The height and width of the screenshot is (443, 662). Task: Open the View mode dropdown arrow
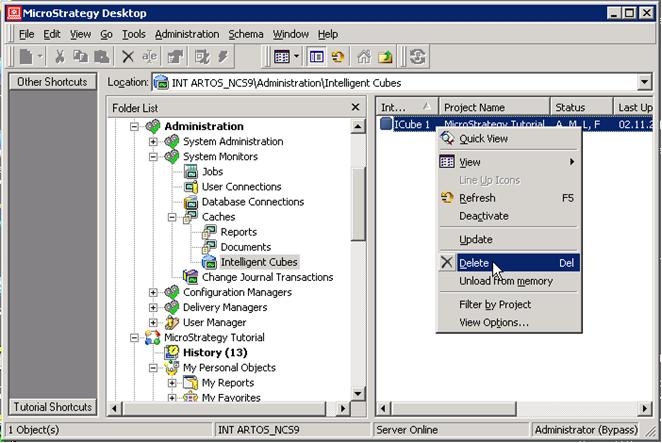click(296, 56)
